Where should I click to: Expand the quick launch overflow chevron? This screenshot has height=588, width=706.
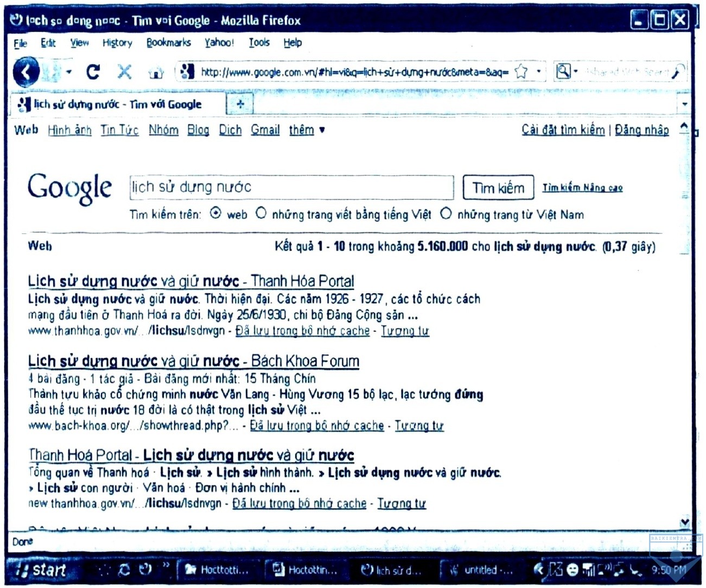point(166,566)
